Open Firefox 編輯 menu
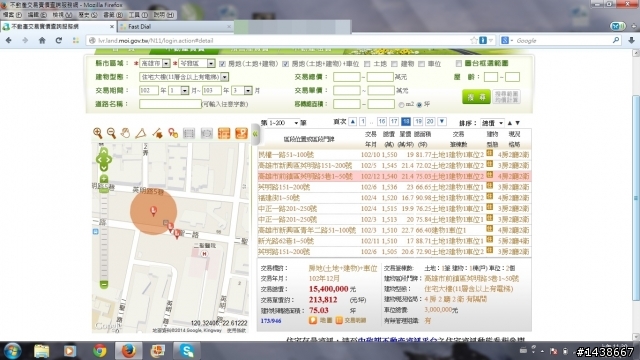Screen dimensions: 640x360 [37, 15]
